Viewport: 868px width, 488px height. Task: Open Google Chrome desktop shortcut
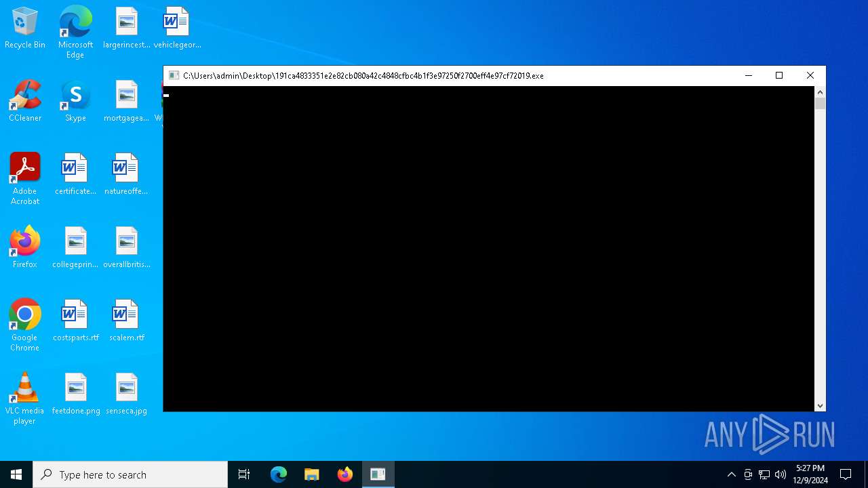pos(25,325)
